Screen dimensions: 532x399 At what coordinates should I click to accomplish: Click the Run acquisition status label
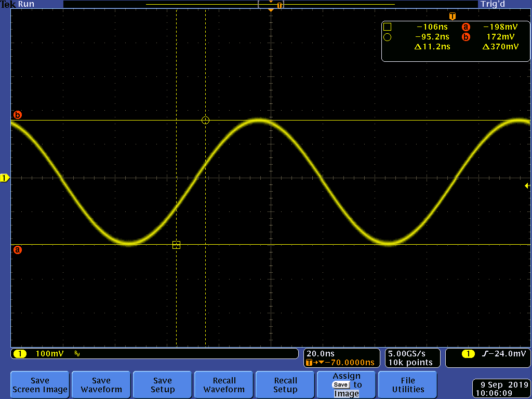26,4
